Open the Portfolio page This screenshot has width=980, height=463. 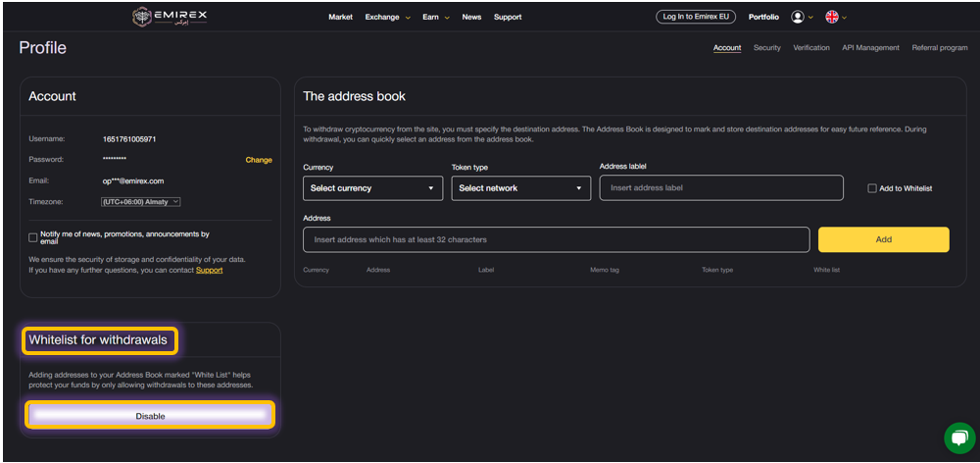click(763, 17)
